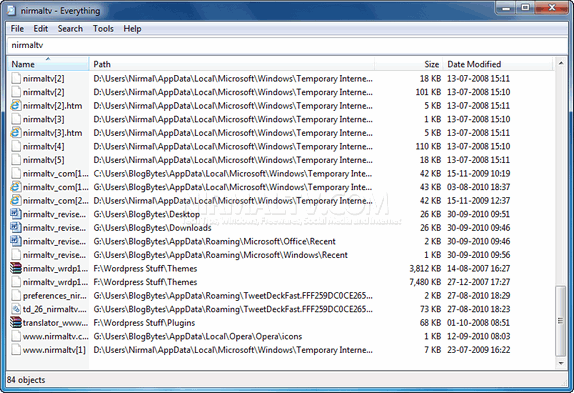Select the nirmaltv[4] file name
Image resolution: width=574 pixels, height=393 pixels.
(44, 146)
